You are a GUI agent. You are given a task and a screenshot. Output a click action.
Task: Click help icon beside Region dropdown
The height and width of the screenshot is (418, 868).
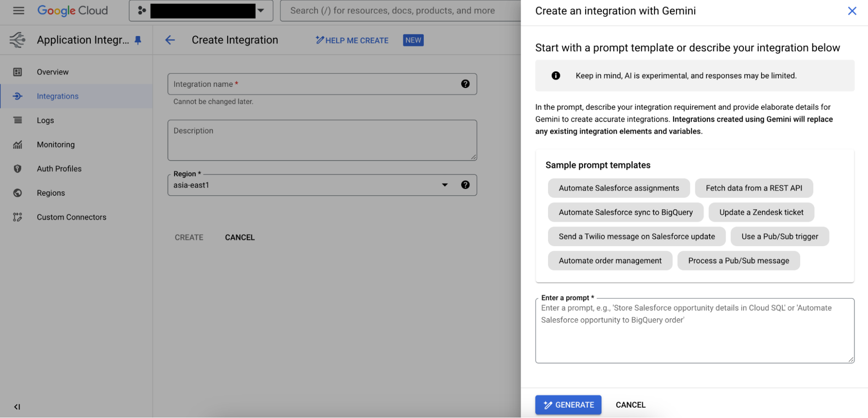coord(465,185)
